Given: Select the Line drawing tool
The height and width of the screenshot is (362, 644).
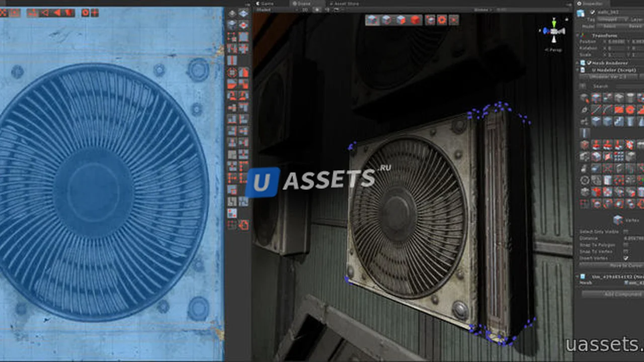Looking at the screenshot, I should [x=596, y=109].
